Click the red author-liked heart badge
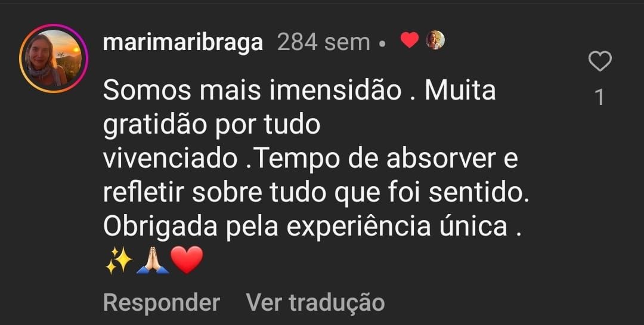Image resolution: width=644 pixels, height=325 pixels. pyautogui.click(x=410, y=41)
